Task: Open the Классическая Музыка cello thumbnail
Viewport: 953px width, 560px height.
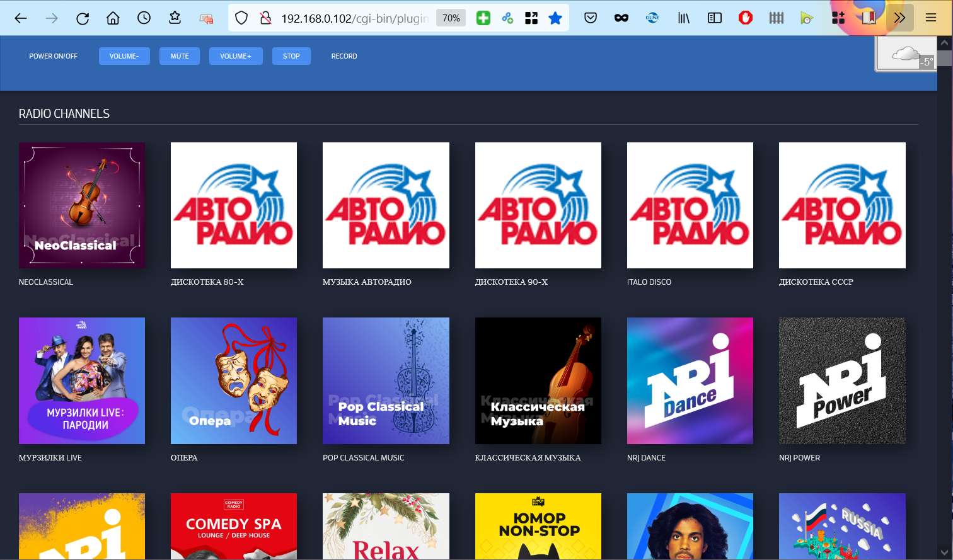Action: 538,380
